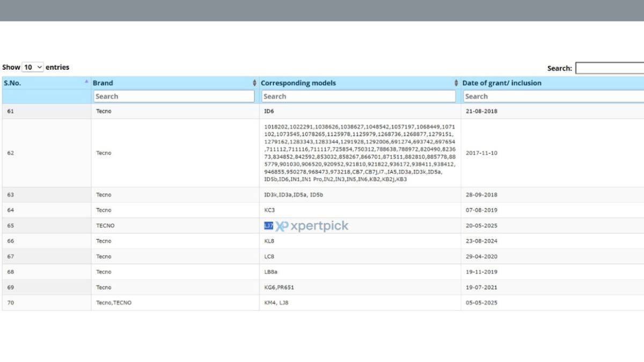Focus the Brand column search filter
Screen dimensions: 644x362
tap(173, 97)
